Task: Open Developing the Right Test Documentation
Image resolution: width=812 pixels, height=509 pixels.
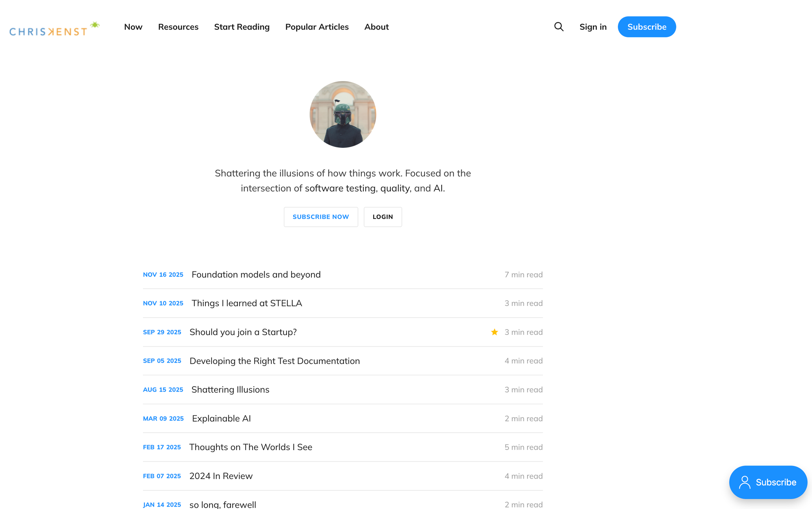Action: tap(274, 361)
